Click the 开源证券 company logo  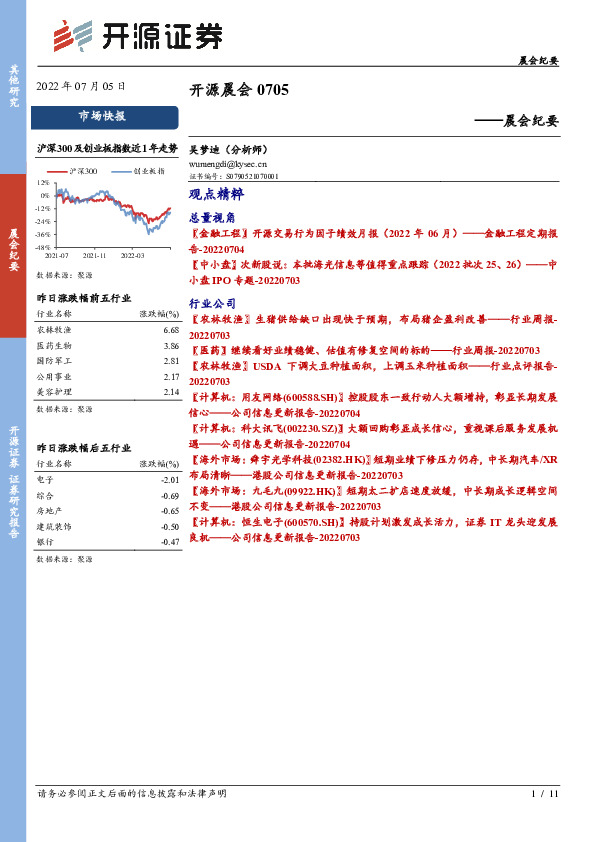138,36
